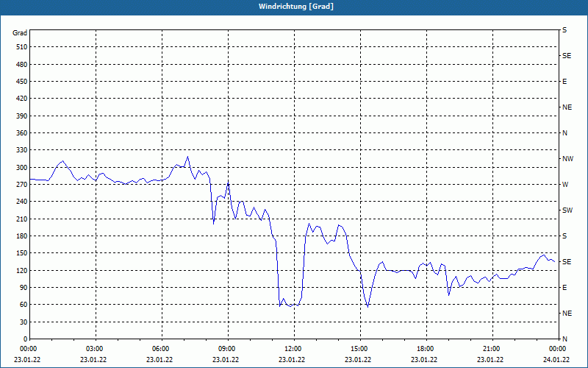Click the chart title "Windrichtung [Grad]"
The height and width of the screenshot is (368, 588).
pyautogui.click(x=296, y=7)
